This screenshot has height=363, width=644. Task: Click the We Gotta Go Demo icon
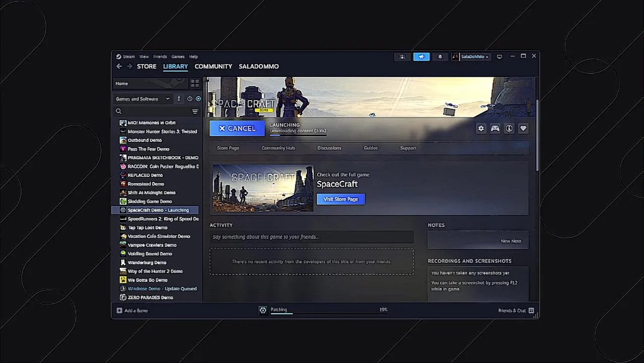pyautogui.click(x=123, y=280)
